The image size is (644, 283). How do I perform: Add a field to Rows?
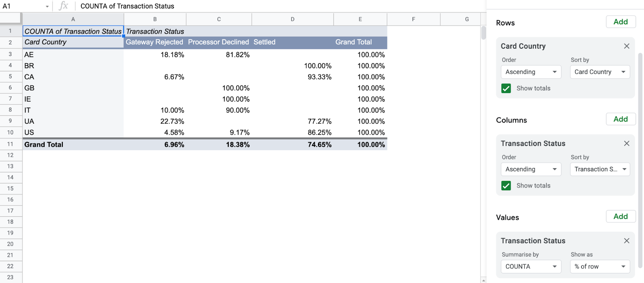click(621, 22)
